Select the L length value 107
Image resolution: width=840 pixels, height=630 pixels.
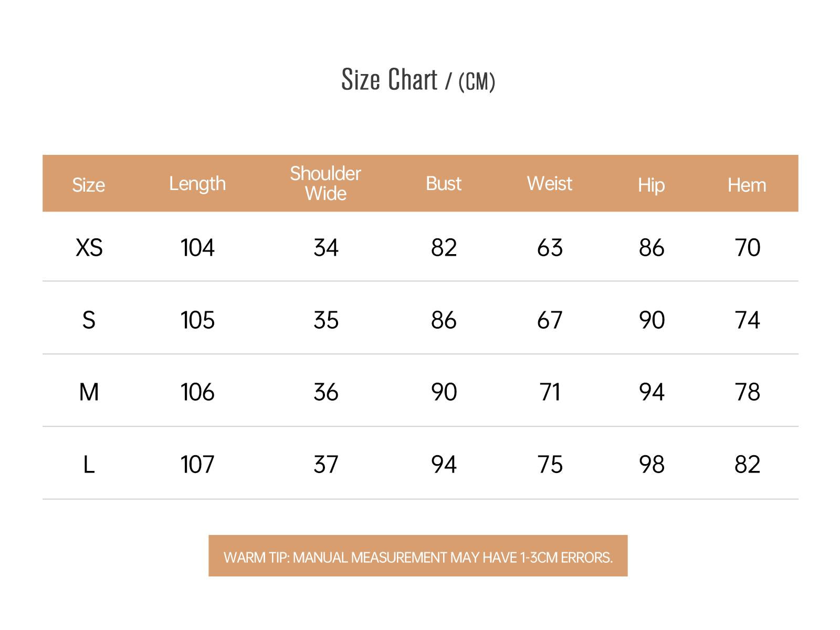(x=197, y=465)
